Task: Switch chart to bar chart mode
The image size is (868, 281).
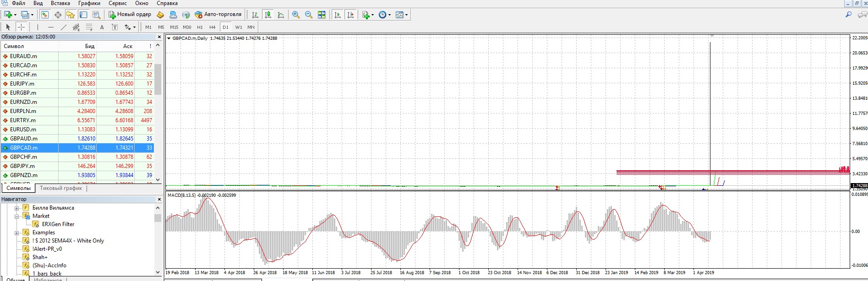Action: [255, 15]
